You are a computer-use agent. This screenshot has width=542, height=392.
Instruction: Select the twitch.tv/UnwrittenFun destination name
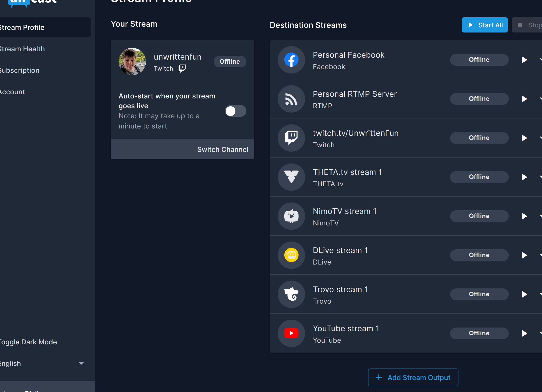point(356,133)
